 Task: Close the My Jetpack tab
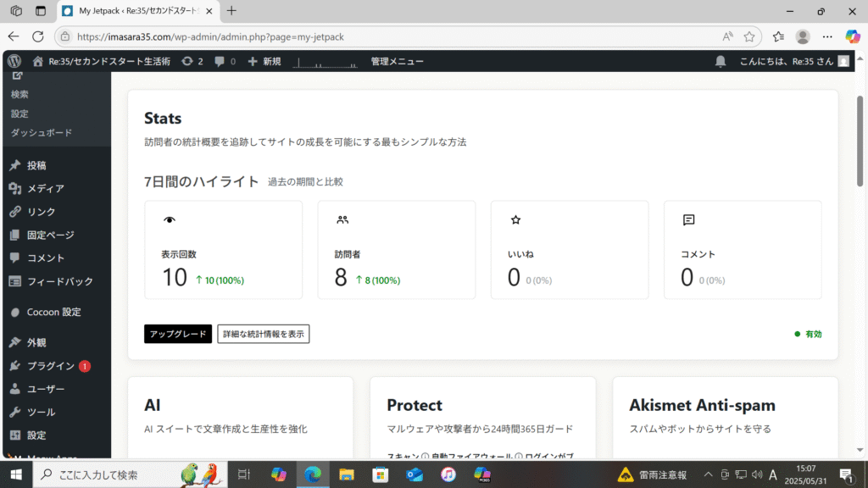click(x=209, y=11)
